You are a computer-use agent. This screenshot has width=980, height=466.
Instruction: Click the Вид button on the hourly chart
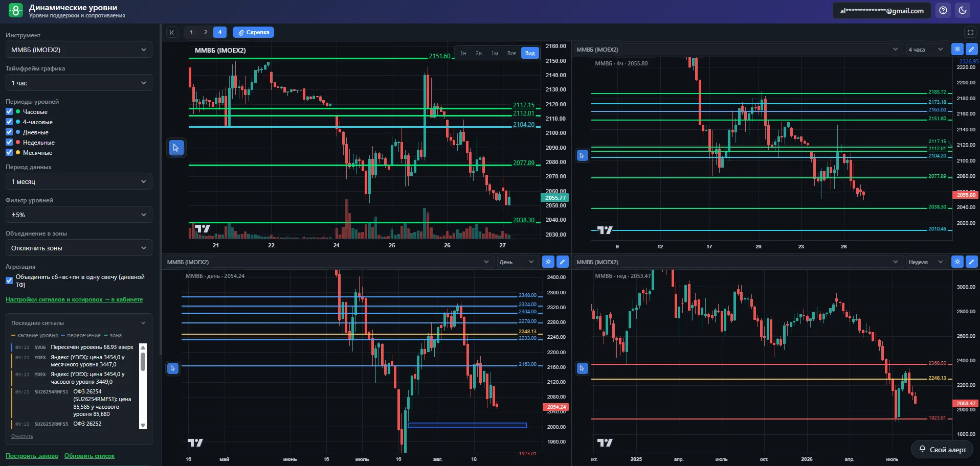530,53
